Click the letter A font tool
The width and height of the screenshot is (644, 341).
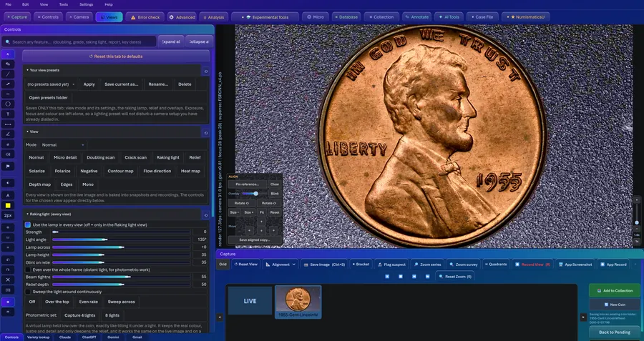coord(8,195)
